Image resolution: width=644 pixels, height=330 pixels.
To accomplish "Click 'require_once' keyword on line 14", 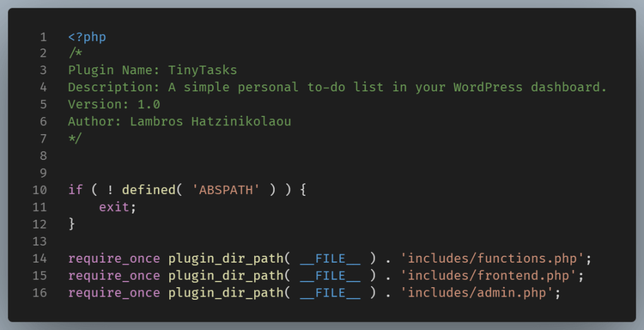I will pyautogui.click(x=114, y=259).
